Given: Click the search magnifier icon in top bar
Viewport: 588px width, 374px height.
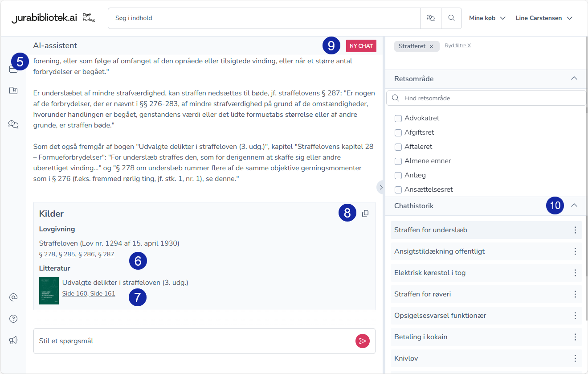Looking at the screenshot, I should (451, 18).
